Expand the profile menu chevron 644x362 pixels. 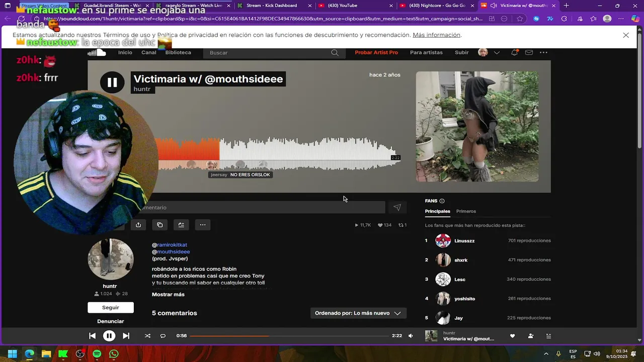click(497, 52)
